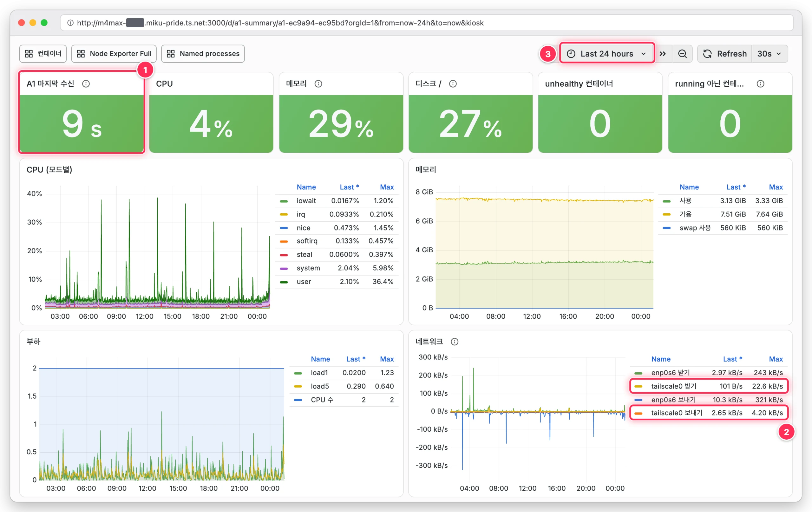This screenshot has height=512, width=812.
Task: Toggle system series in CPU legend
Action: pos(308,268)
